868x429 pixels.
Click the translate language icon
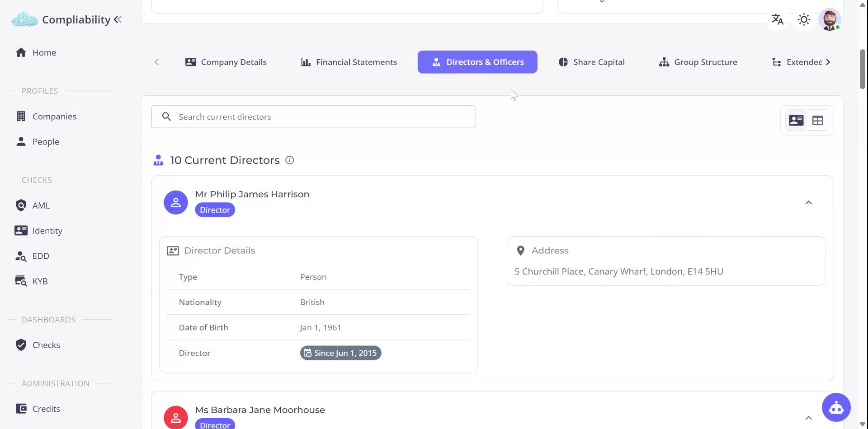(x=777, y=19)
